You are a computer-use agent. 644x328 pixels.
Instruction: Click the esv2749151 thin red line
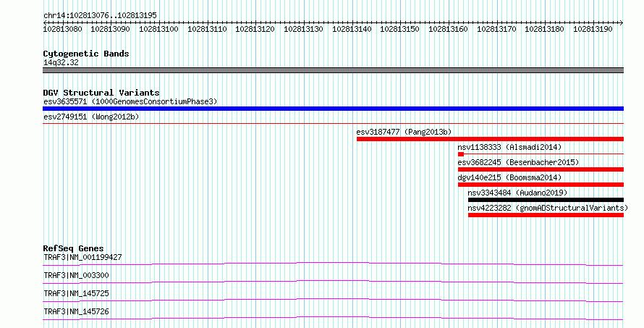point(333,123)
